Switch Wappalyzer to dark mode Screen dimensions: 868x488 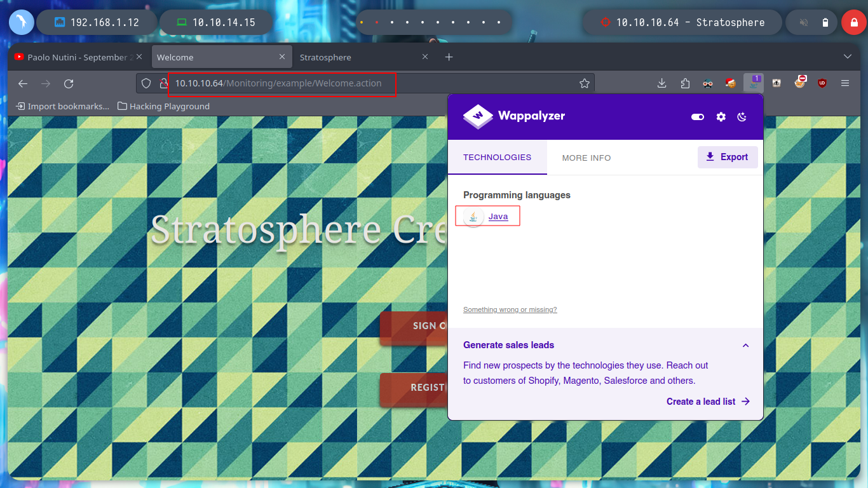742,117
